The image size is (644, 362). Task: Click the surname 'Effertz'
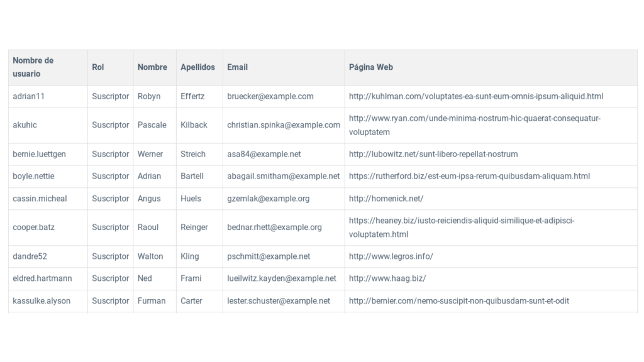point(192,96)
